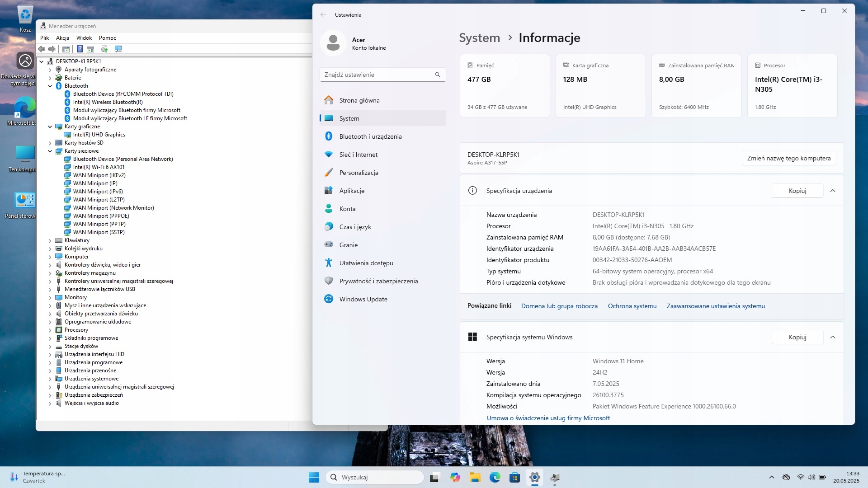
Task: Expand the Klawiatury device category
Action: pos(50,240)
